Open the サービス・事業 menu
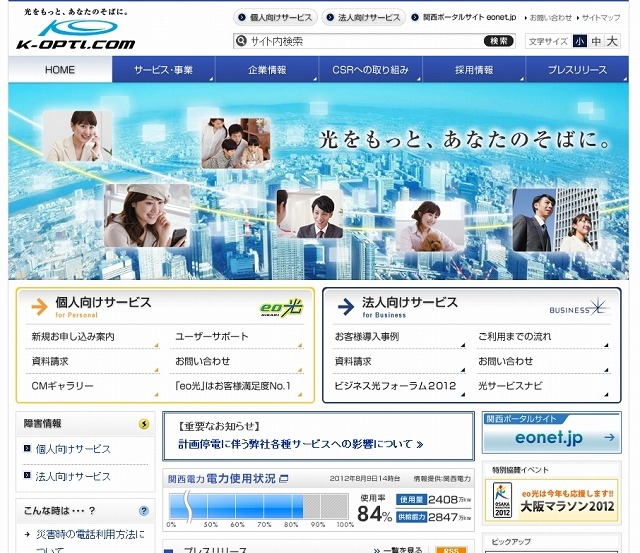The width and height of the screenshot is (640, 553). pyautogui.click(x=164, y=69)
